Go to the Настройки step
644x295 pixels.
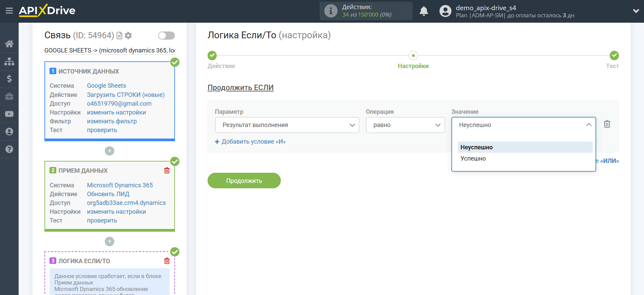[413, 66]
